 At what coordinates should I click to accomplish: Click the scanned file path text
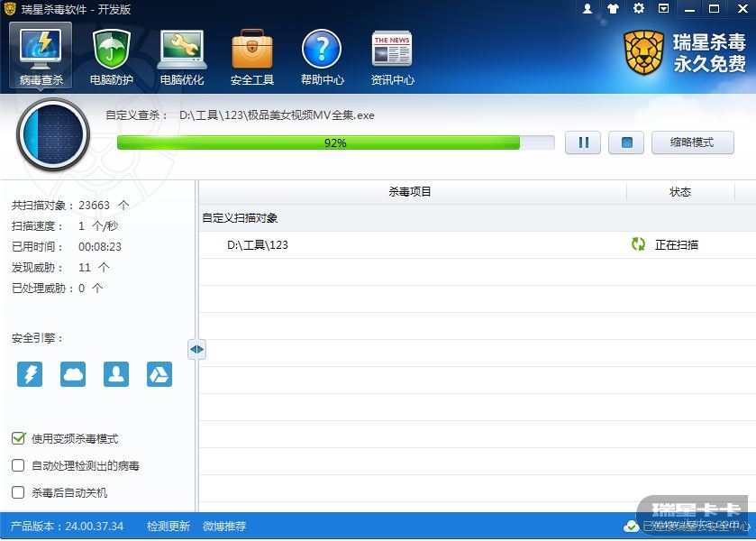[277, 115]
